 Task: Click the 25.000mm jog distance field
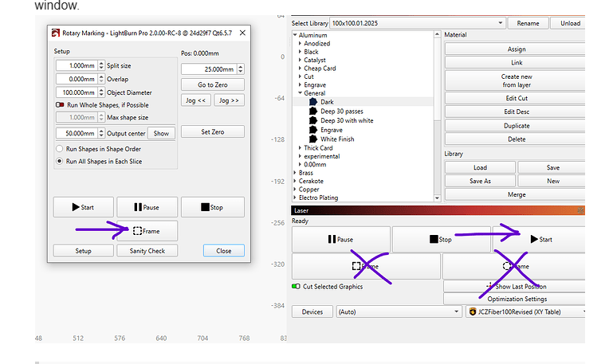pos(209,69)
